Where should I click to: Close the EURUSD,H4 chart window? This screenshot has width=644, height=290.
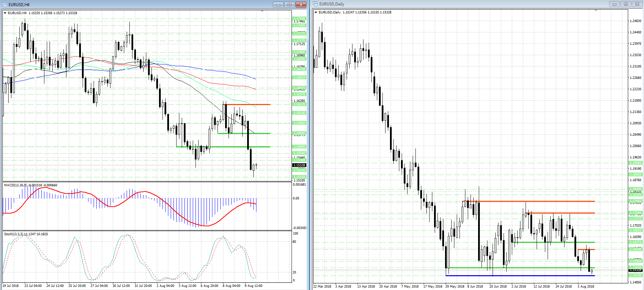coord(300,4)
